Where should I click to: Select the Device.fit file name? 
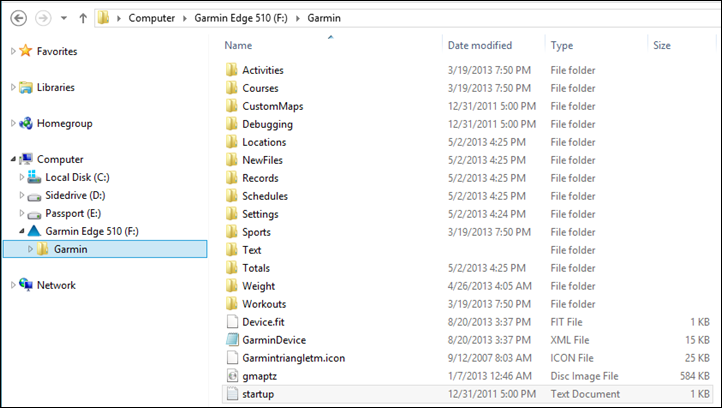point(263,322)
